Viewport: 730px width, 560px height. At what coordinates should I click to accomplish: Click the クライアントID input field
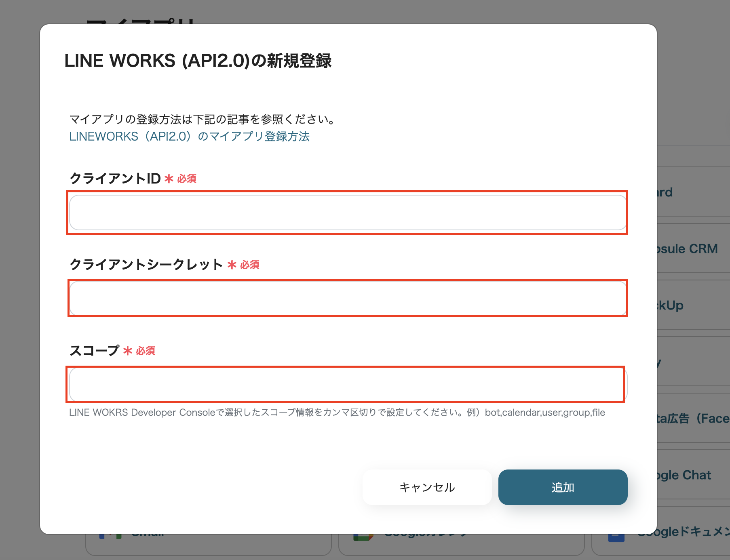coord(348,213)
